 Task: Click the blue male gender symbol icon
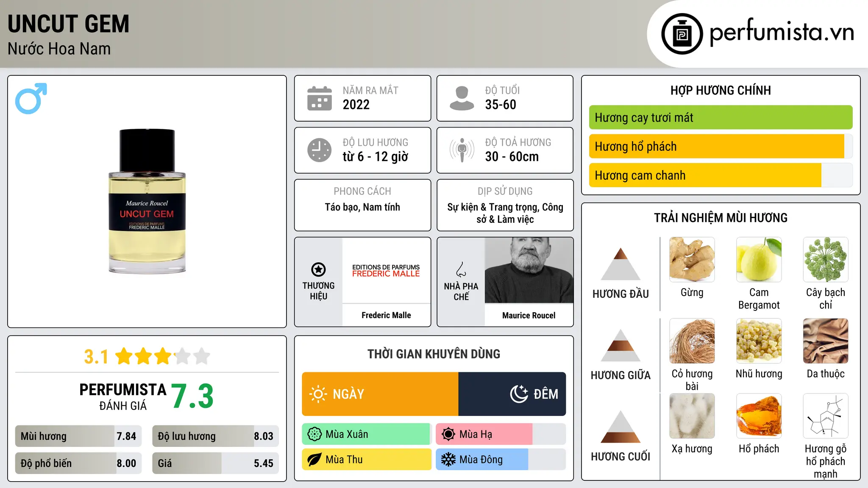pyautogui.click(x=31, y=98)
